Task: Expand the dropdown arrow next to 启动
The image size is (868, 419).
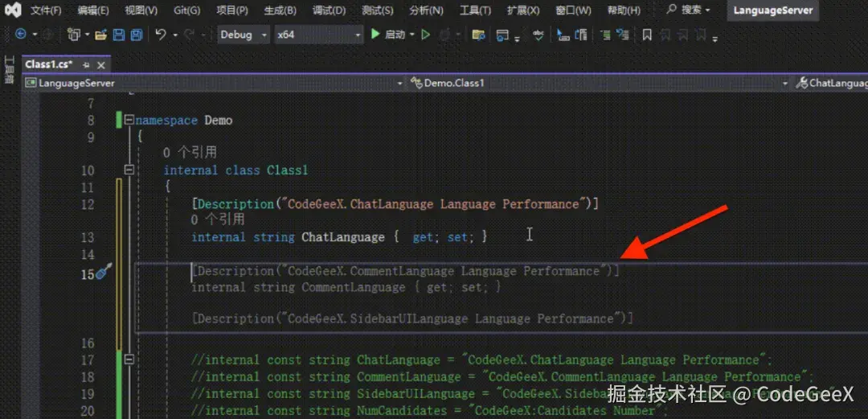Action: (412, 35)
